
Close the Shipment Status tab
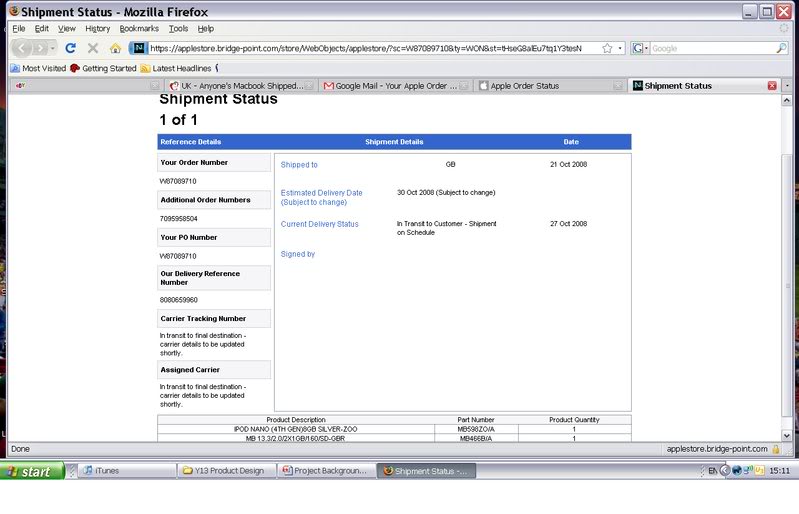(772, 86)
